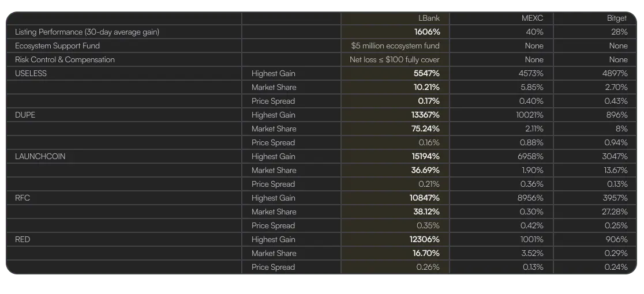Select MEXC's 10021% DUPE highest gain
Image resolution: width=644 pixels, height=294 pixels.
click(x=529, y=115)
